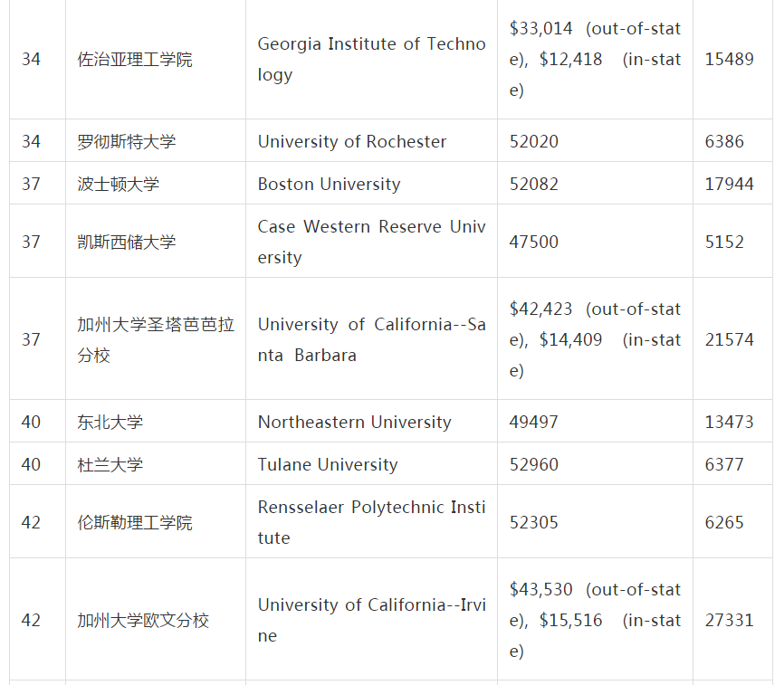The image size is (784, 685).
Task: Select the enrollment figure 17944
Action: tap(729, 185)
